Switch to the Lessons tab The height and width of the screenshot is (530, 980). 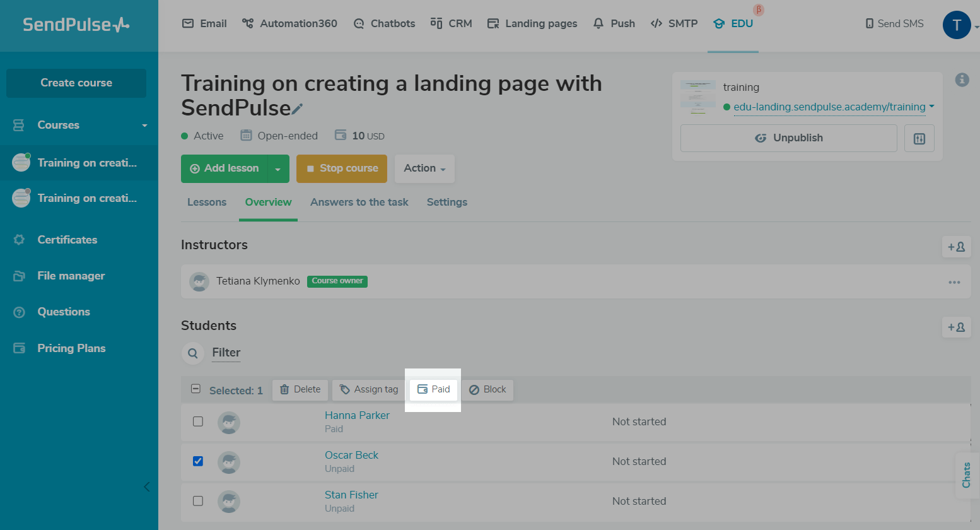pos(207,202)
